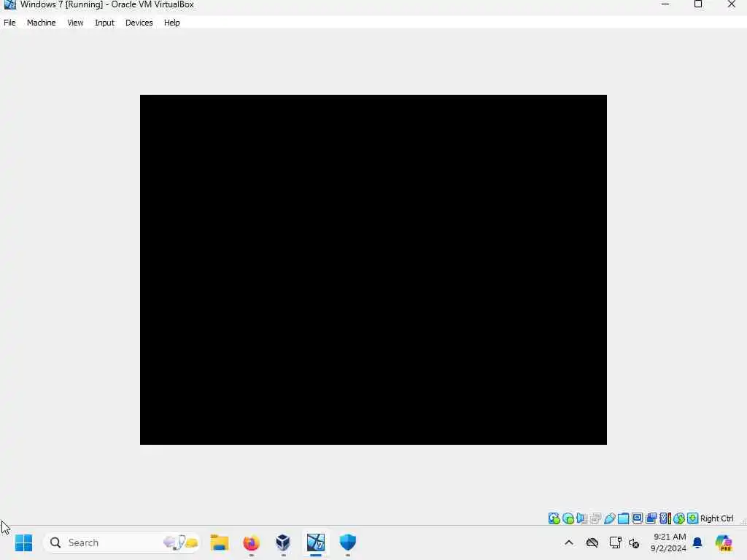Open the Windows Start menu

click(23, 542)
